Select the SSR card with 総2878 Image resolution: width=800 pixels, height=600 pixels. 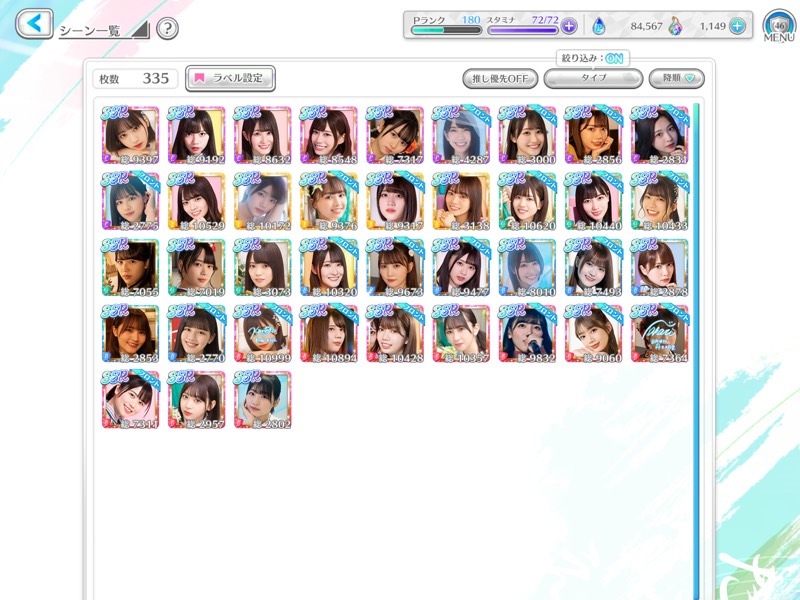(659, 267)
